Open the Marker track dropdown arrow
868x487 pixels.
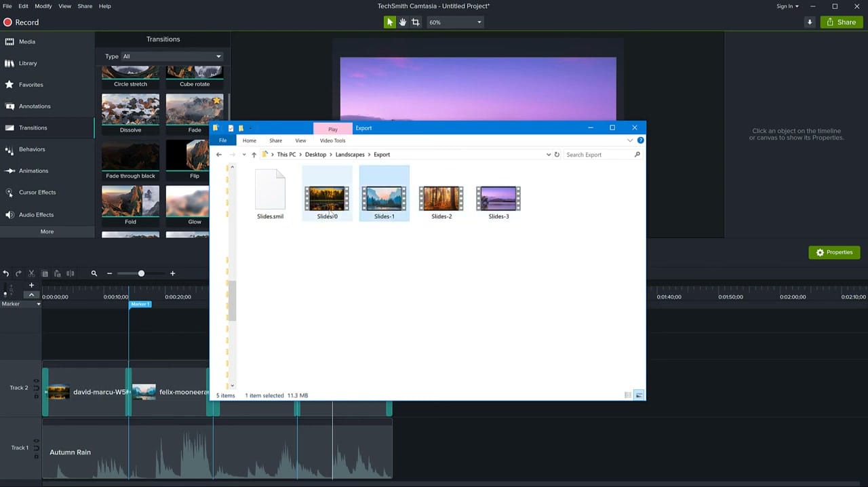point(38,303)
